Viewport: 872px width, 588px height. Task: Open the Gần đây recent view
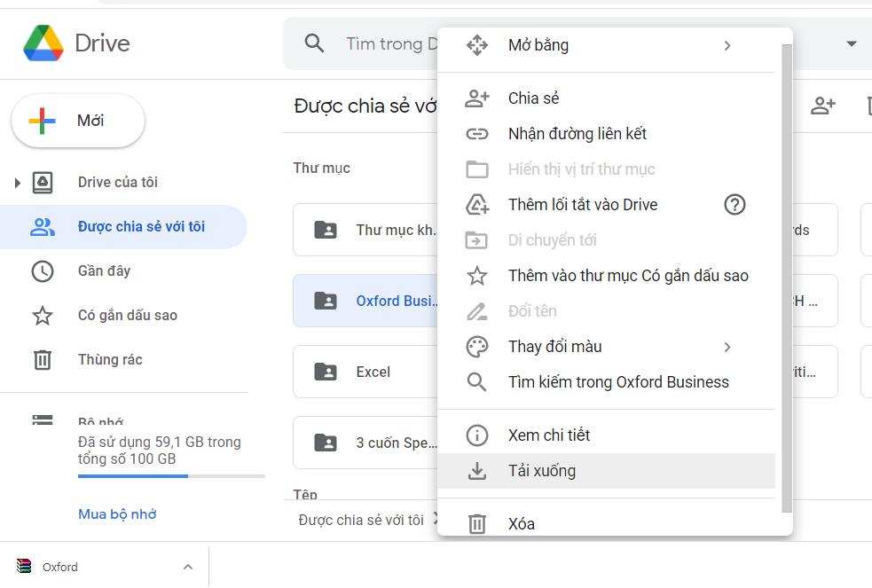(104, 270)
